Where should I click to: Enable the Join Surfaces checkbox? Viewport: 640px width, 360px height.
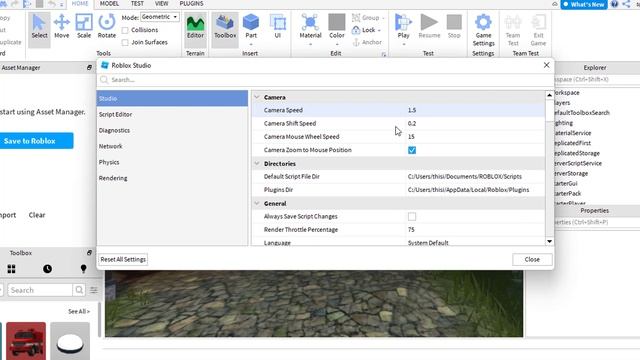click(x=125, y=42)
